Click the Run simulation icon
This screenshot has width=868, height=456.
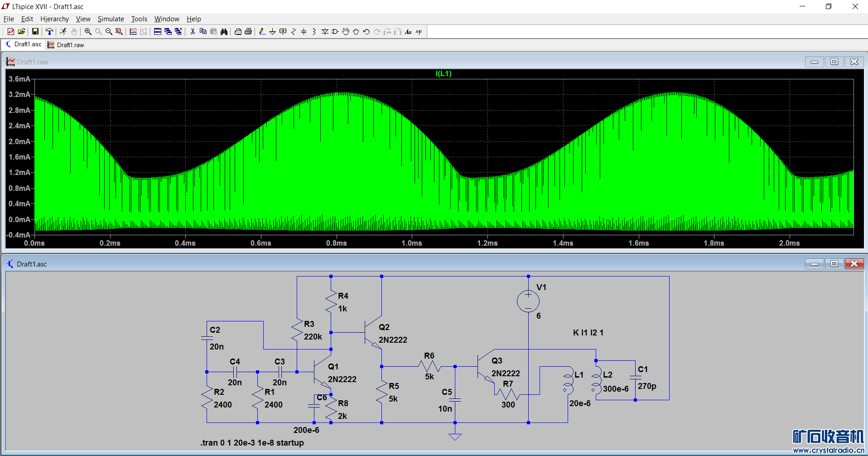(x=63, y=32)
